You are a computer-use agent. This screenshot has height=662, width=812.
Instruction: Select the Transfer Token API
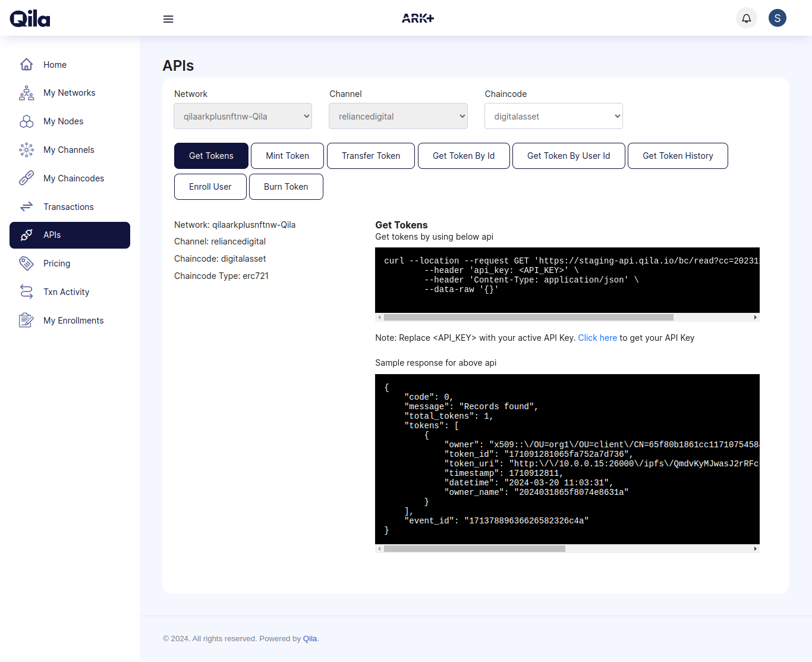pos(371,156)
